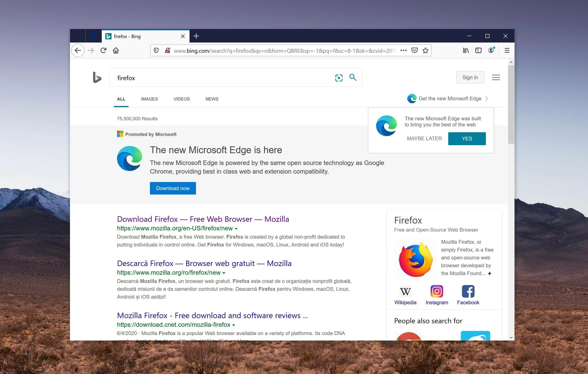Show sidebars icon in toolbar
The height and width of the screenshot is (374, 588).
pyautogui.click(x=478, y=51)
